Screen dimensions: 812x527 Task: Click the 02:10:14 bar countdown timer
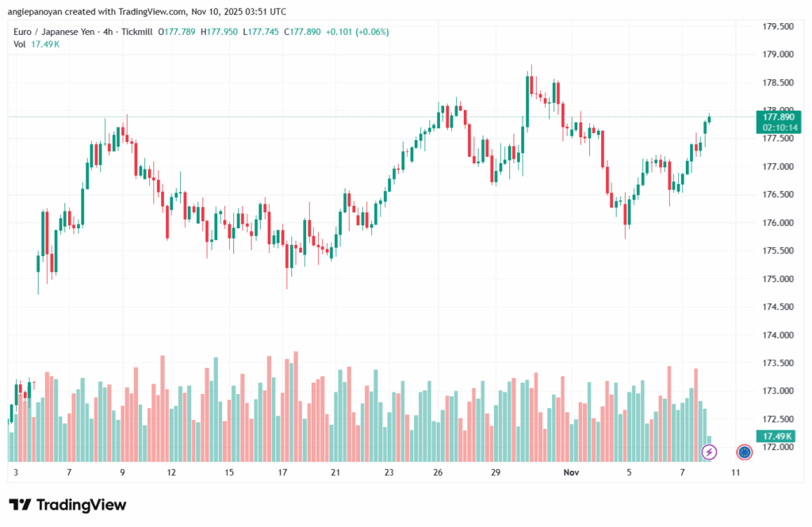point(777,128)
